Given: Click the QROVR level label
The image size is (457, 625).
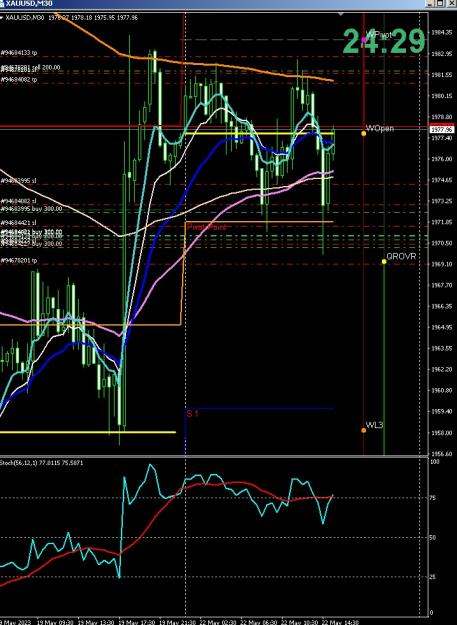Looking at the screenshot, I should pyautogui.click(x=401, y=256).
